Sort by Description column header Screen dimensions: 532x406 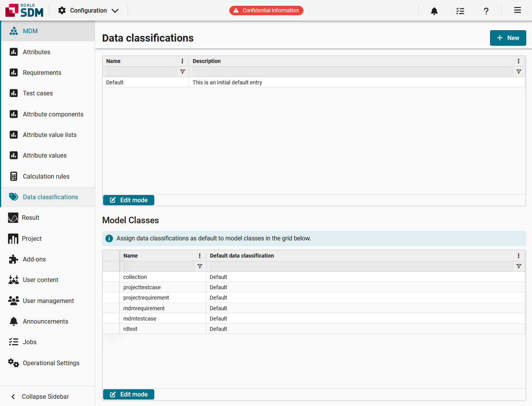pos(207,61)
